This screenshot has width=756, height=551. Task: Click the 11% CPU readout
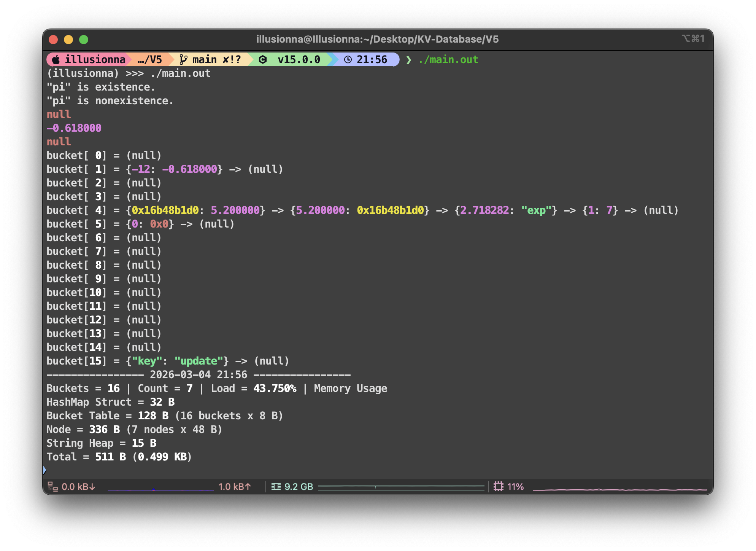[x=515, y=487]
